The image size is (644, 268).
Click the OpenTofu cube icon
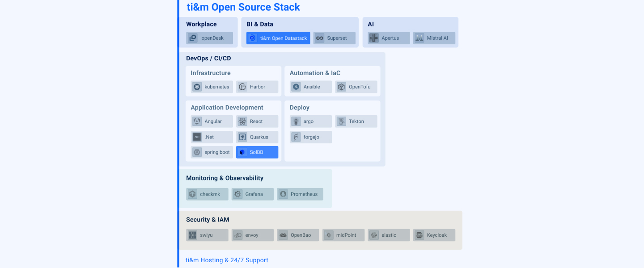coord(341,87)
